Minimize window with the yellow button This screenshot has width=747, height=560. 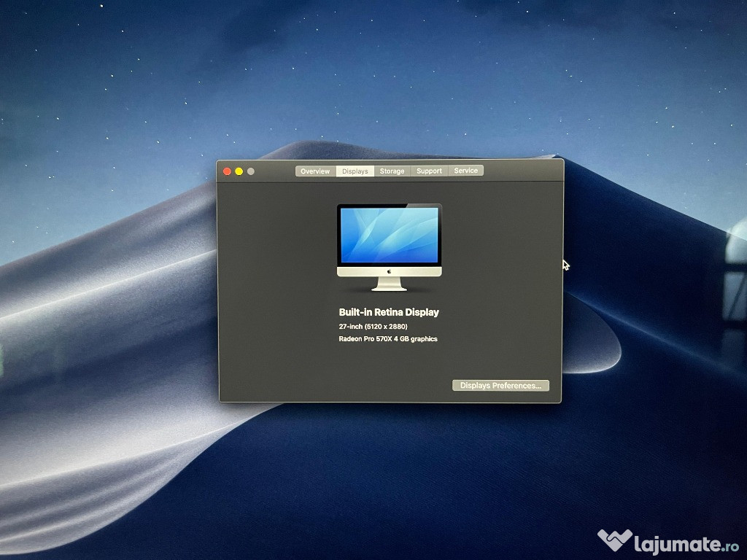[239, 171]
